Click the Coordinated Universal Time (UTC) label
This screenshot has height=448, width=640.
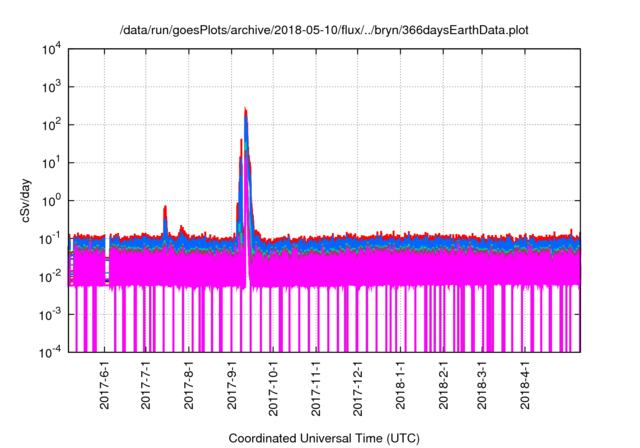click(x=324, y=439)
